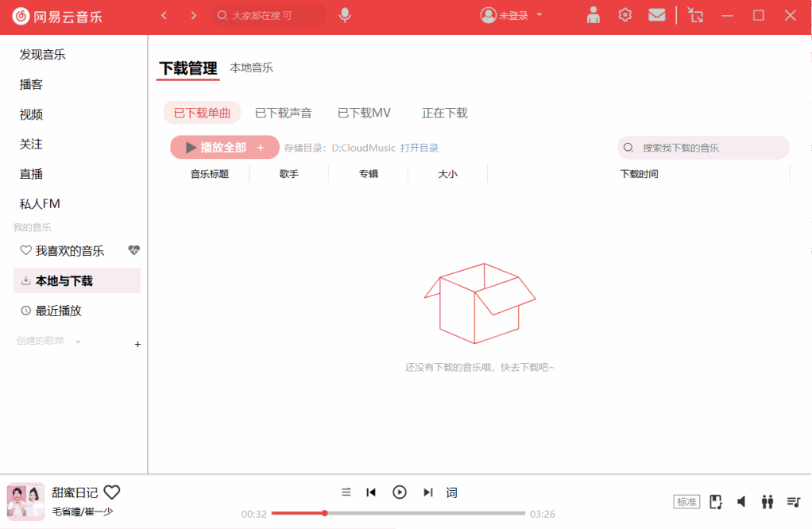Switch to mini player mode icon
The height and width of the screenshot is (529, 812).
click(x=695, y=15)
